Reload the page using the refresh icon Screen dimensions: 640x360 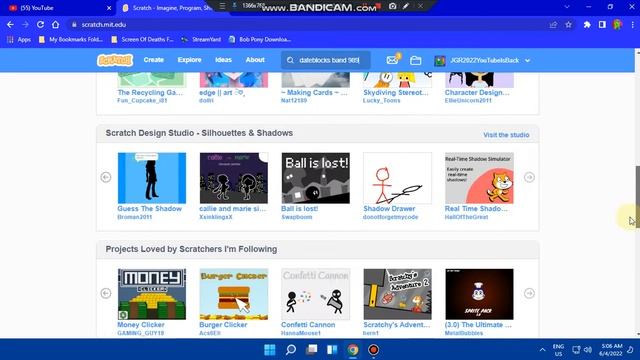pyautogui.click(x=40, y=24)
